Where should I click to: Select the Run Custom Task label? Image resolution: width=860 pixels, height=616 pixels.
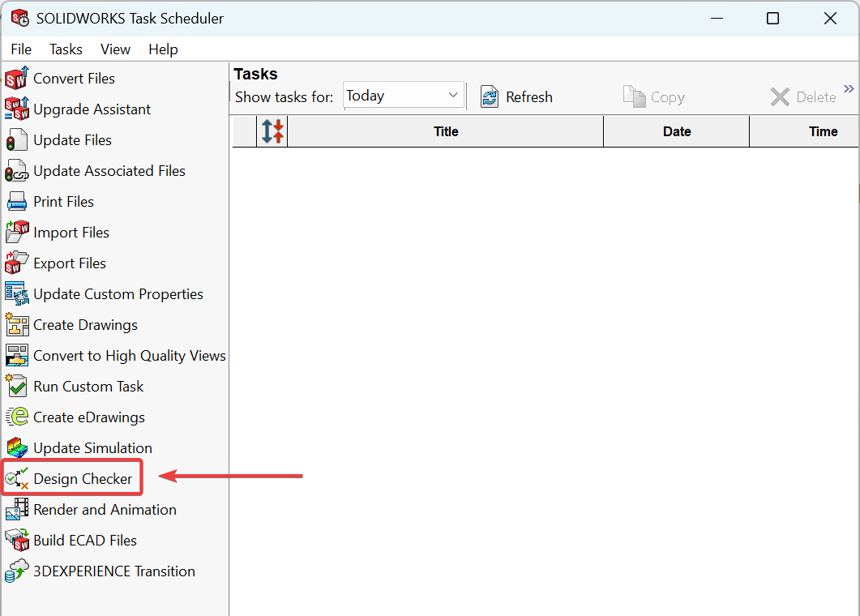tap(88, 386)
